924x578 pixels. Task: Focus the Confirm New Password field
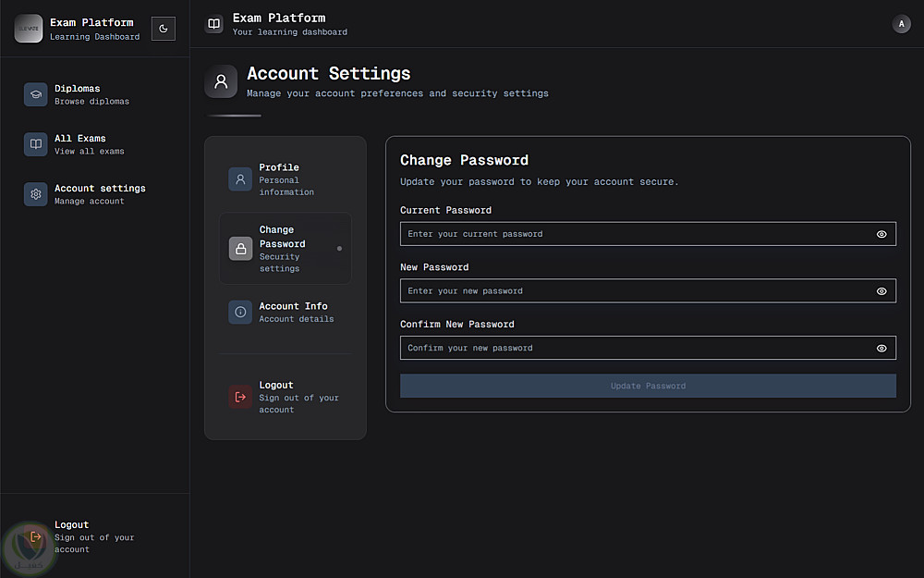point(636,349)
